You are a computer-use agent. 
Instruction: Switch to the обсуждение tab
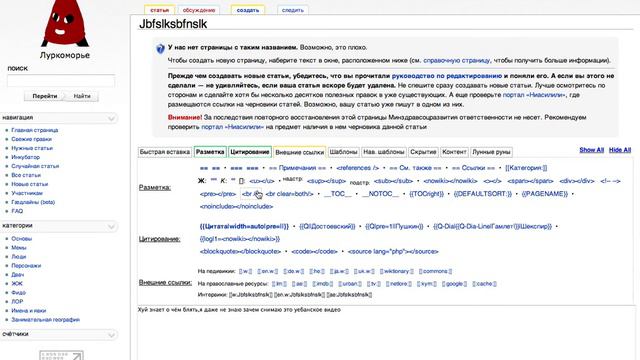click(198, 10)
